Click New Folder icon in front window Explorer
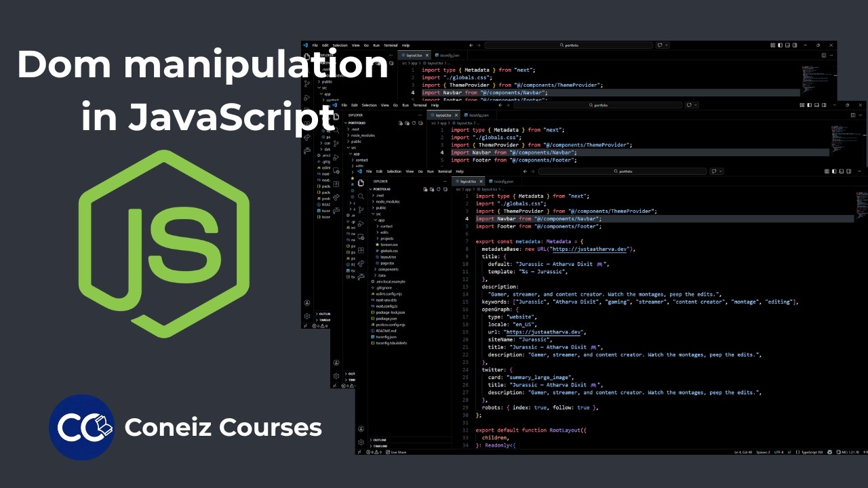Image resolution: width=868 pixels, height=488 pixels. pos(432,189)
